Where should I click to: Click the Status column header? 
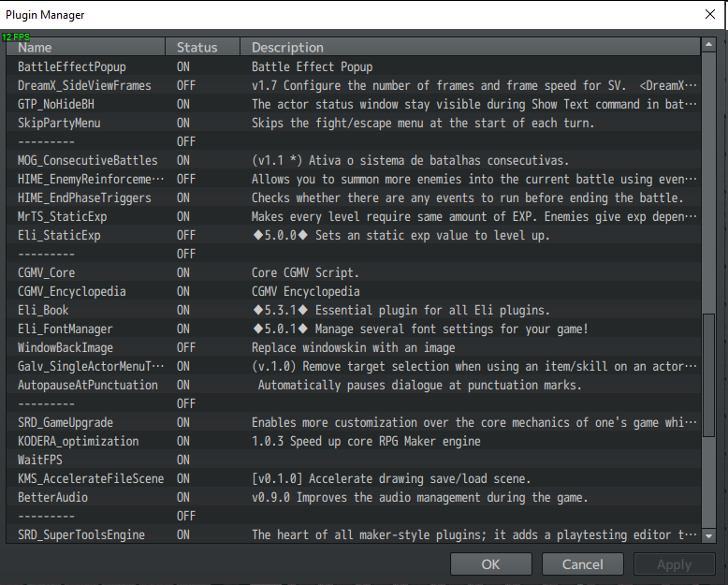pos(202,48)
